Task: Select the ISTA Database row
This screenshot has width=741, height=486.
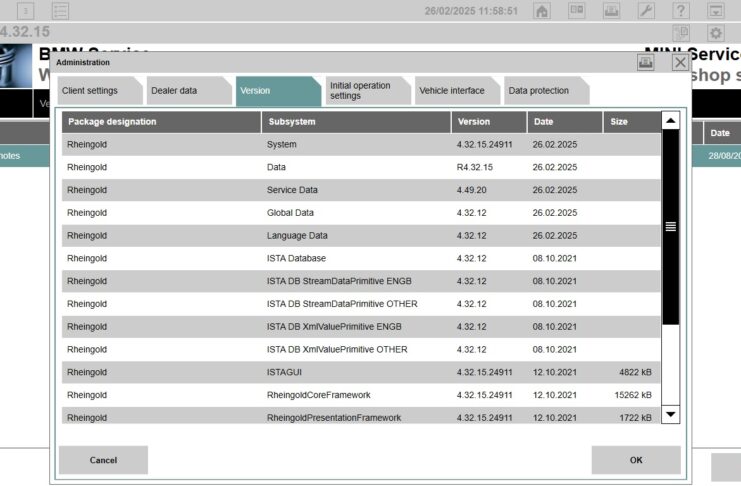Action: pyautogui.click(x=361, y=258)
